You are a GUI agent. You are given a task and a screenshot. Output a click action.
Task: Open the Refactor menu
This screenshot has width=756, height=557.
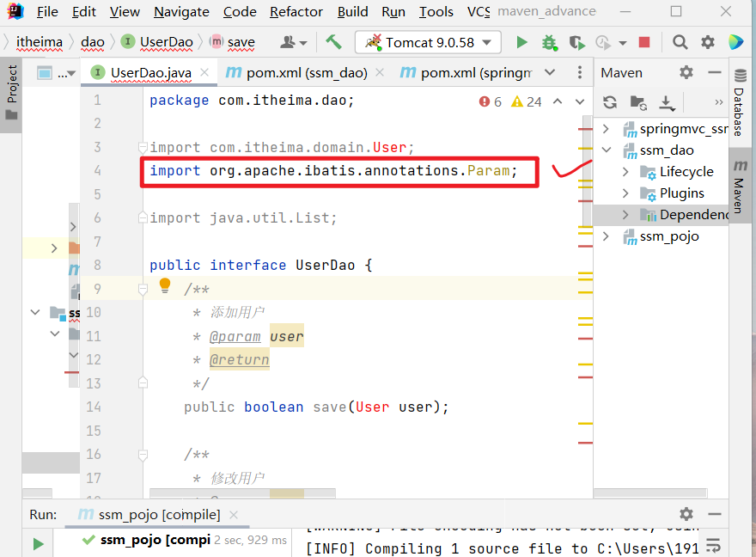[296, 11]
